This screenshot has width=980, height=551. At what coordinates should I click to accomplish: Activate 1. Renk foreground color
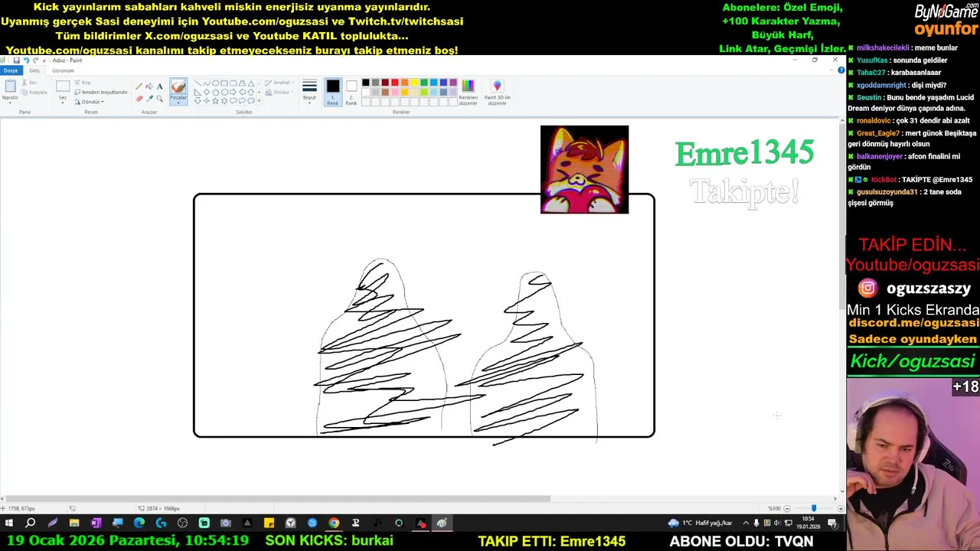332,92
